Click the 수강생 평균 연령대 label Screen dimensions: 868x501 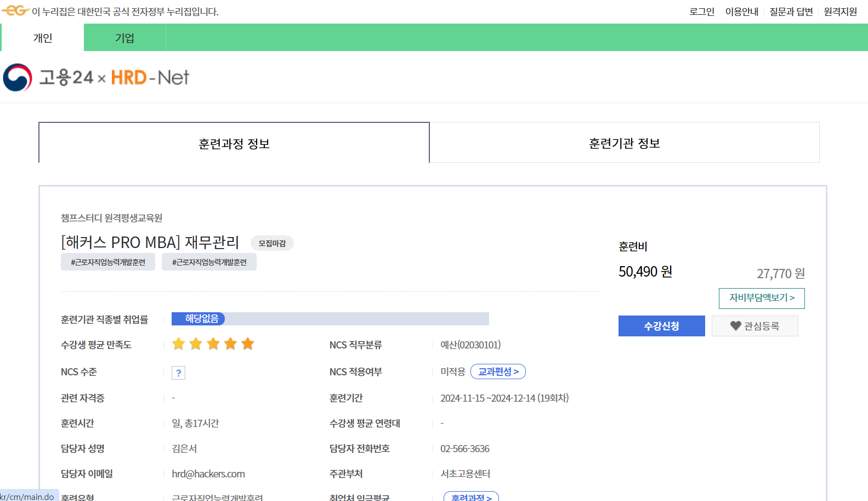[365, 423]
